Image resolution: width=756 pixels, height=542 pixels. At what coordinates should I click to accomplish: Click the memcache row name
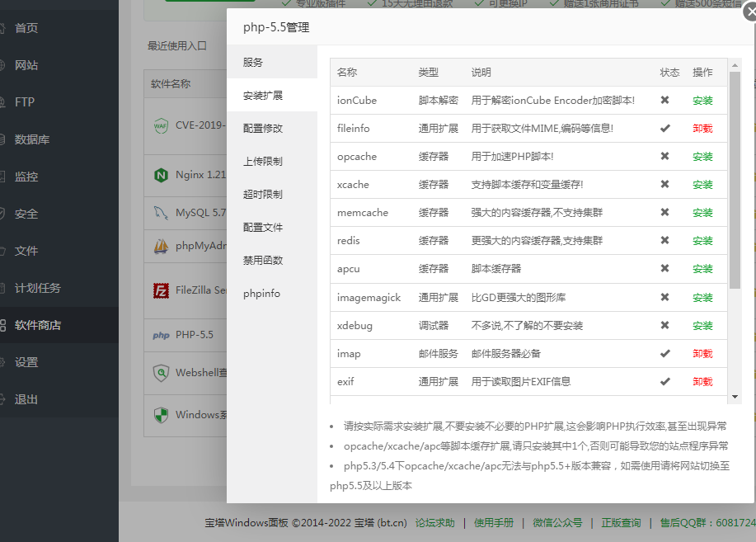363,212
